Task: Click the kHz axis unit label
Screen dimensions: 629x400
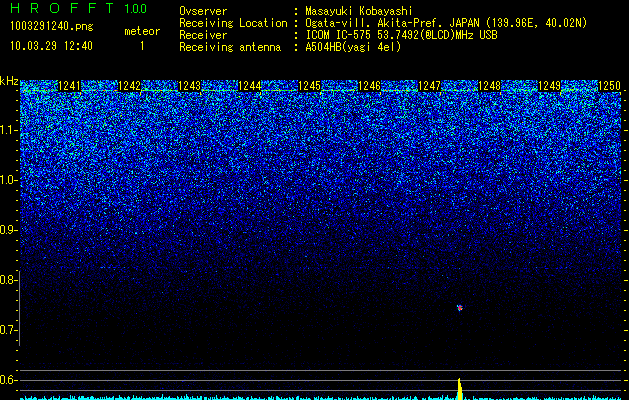Action: point(9,81)
